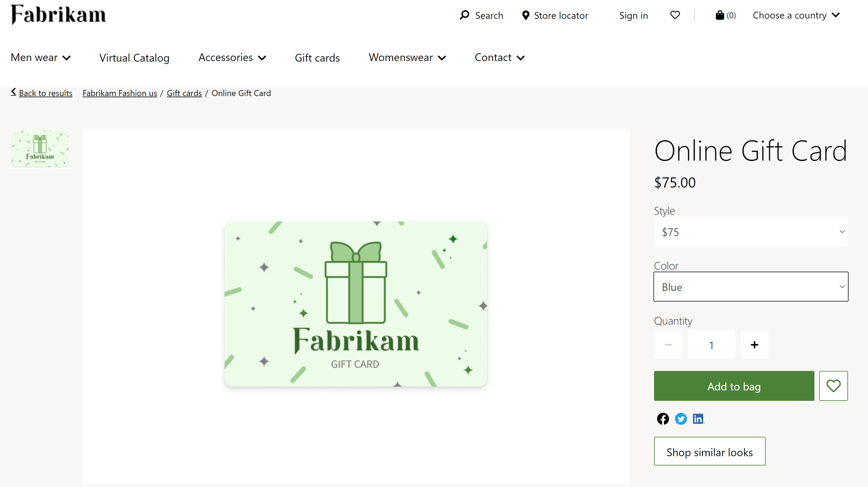The height and width of the screenshot is (487, 868).
Task: Click Sign in link
Action: coord(634,15)
